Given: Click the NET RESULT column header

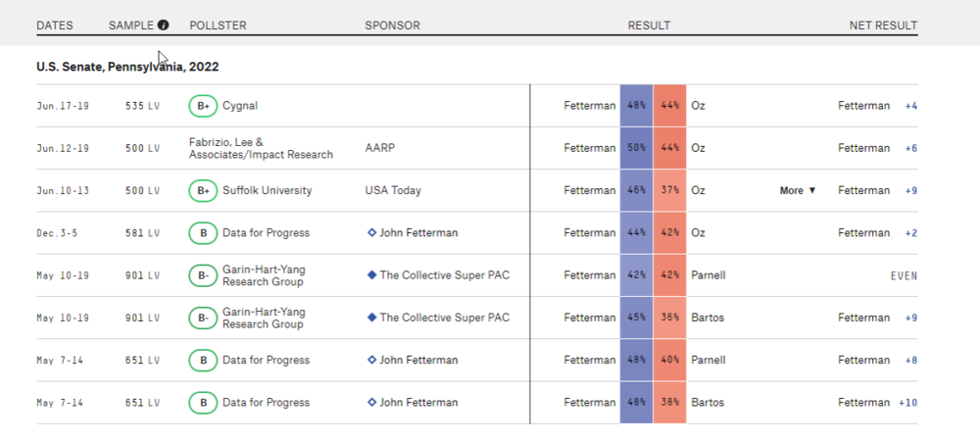Looking at the screenshot, I should tap(883, 25).
